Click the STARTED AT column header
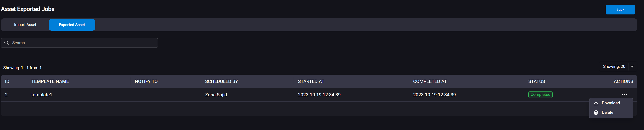Screen dimensions: 644x130 (311, 81)
